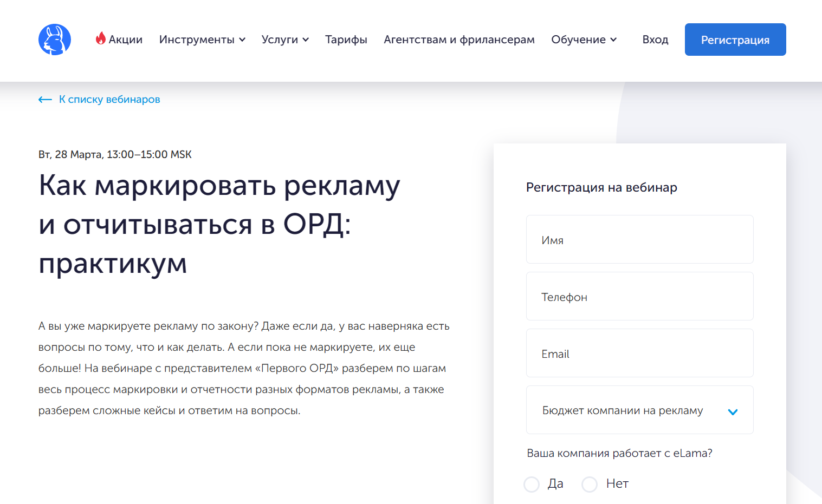Focus the Email input field
Screen dimensions: 822x504
[x=640, y=353]
